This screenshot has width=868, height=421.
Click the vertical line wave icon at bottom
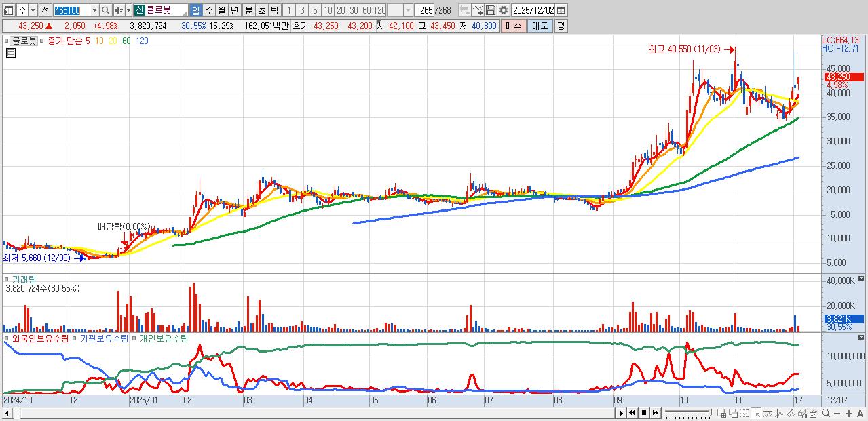[779, 414]
